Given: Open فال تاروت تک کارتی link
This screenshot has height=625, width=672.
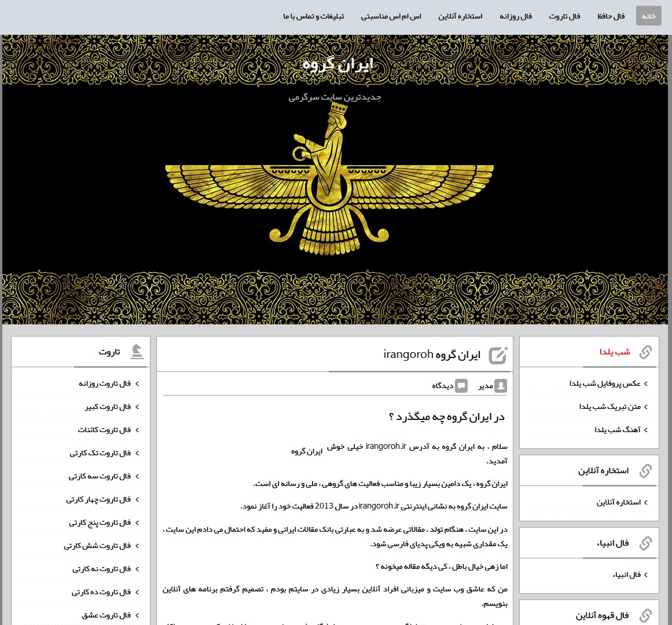Looking at the screenshot, I should coord(100,453).
